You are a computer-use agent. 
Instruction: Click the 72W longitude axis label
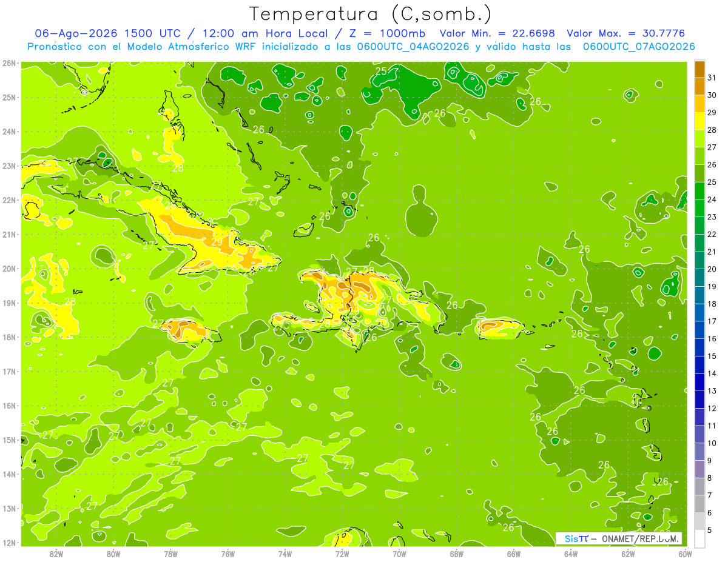[342, 554]
